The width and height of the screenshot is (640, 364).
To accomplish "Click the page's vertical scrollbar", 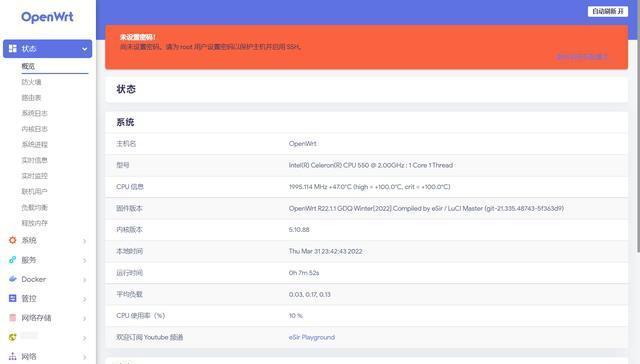I will [x=638, y=127].
